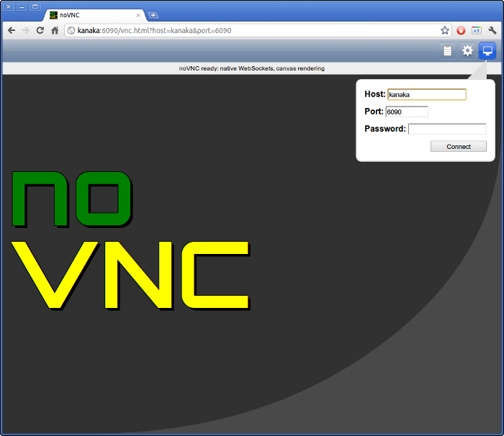Close the noVNC tab

(138, 15)
